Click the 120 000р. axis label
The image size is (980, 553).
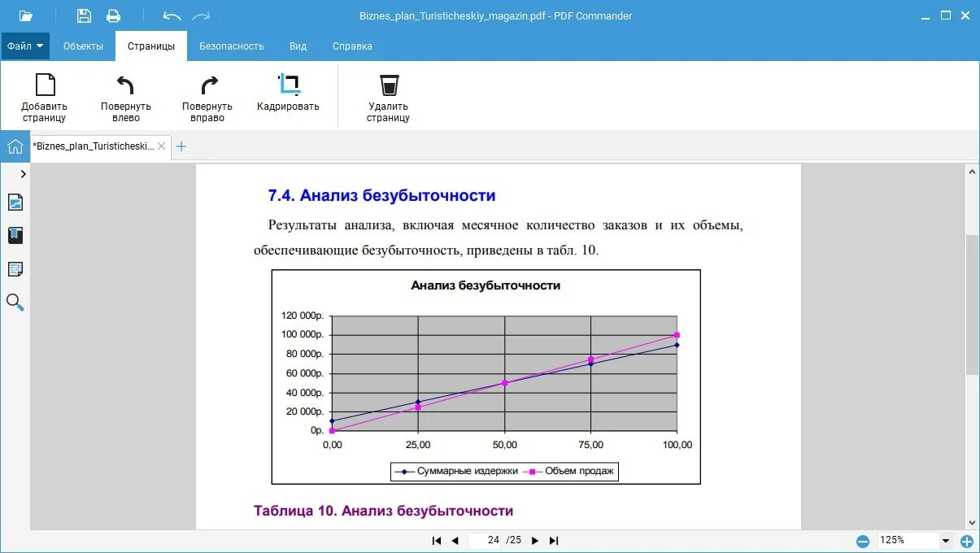303,316
